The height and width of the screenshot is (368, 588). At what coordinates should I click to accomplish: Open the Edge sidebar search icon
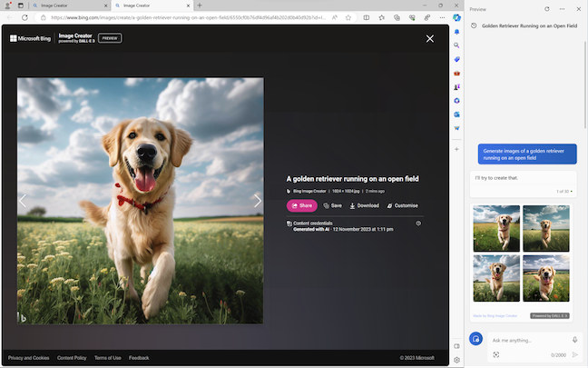pyautogui.click(x=456, y=45)
